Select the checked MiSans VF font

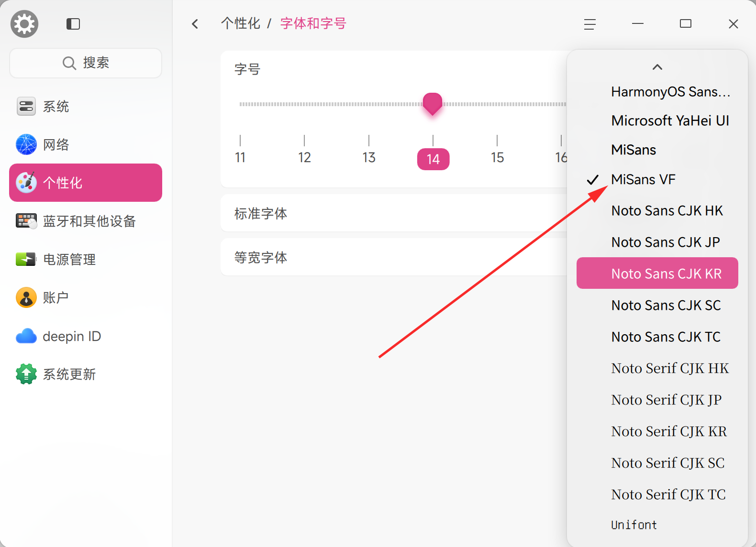click(657, 180)
